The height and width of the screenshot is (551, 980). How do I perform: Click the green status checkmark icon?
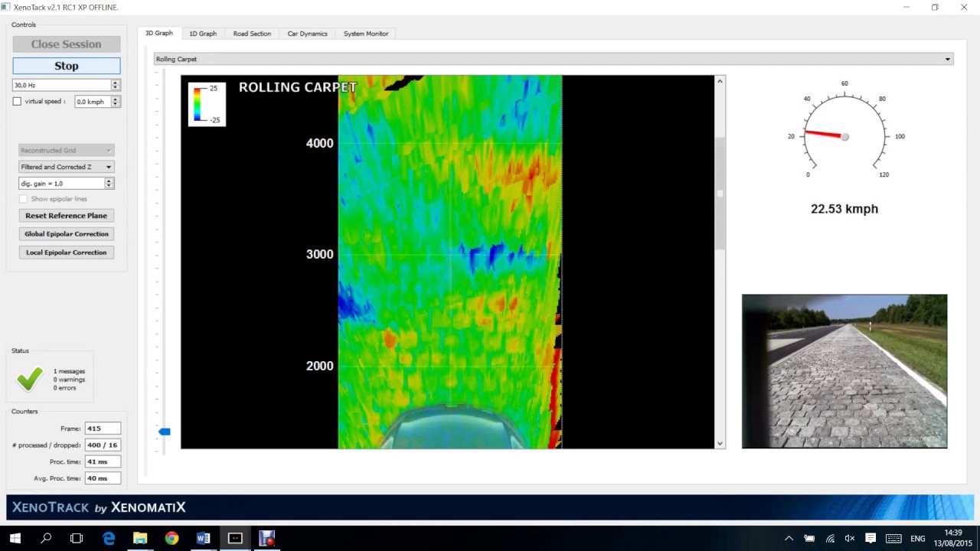pyautogui.click(x=30, y=379)
